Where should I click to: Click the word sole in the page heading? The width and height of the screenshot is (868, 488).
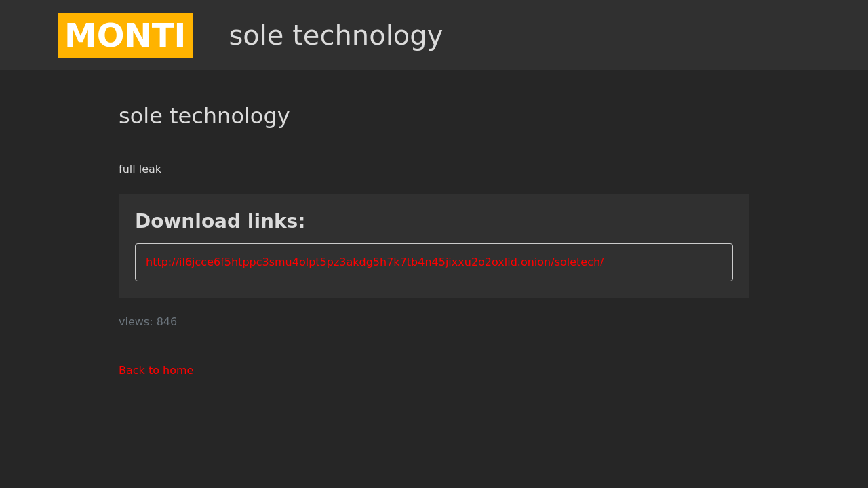tap(140, 116)
